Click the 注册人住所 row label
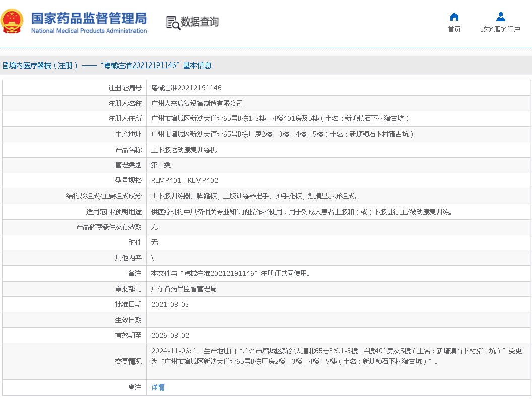532x399 pixels. (x=124, y=119)
